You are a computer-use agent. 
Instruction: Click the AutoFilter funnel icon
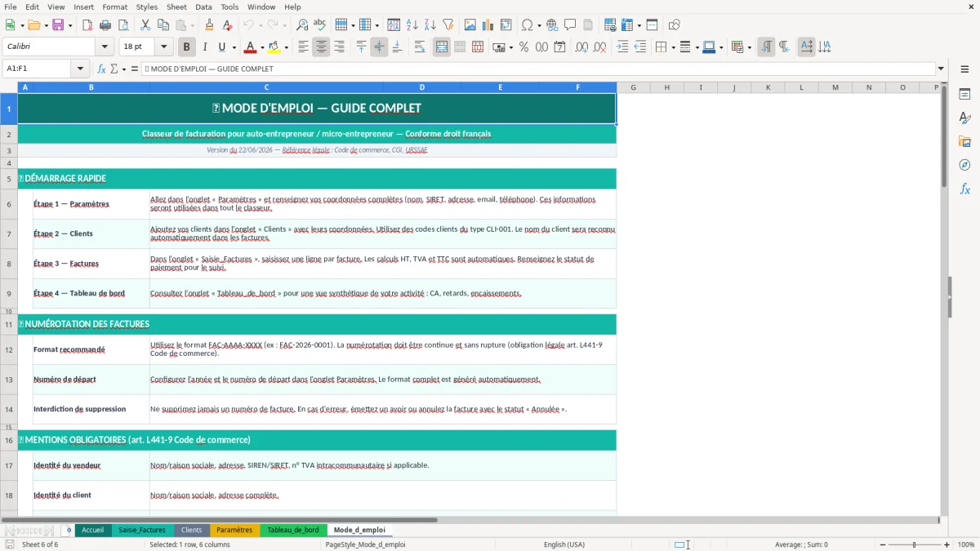coord(448,25)
